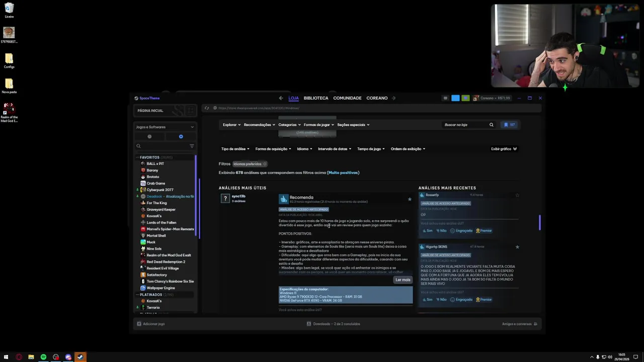
Task: Click the Windows Start button
Action: 7,357
